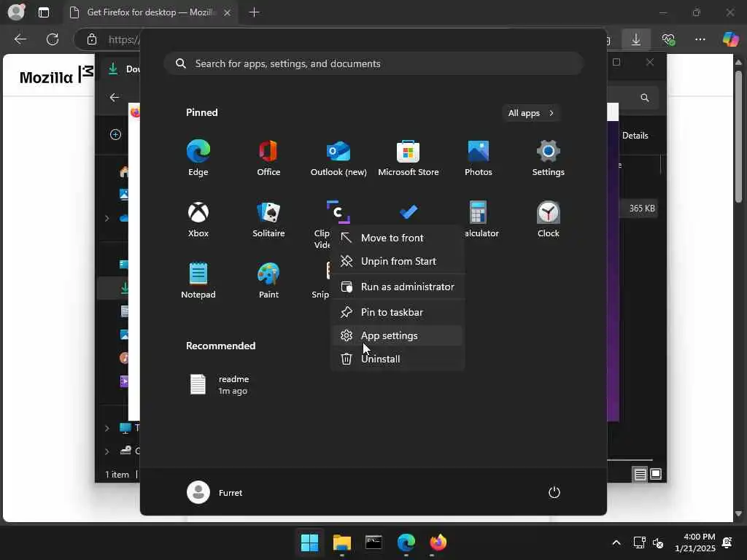The height and width of the screenshot is (560, 747).
Task: Open the clock and date flyout
Action: pos(694,542)
